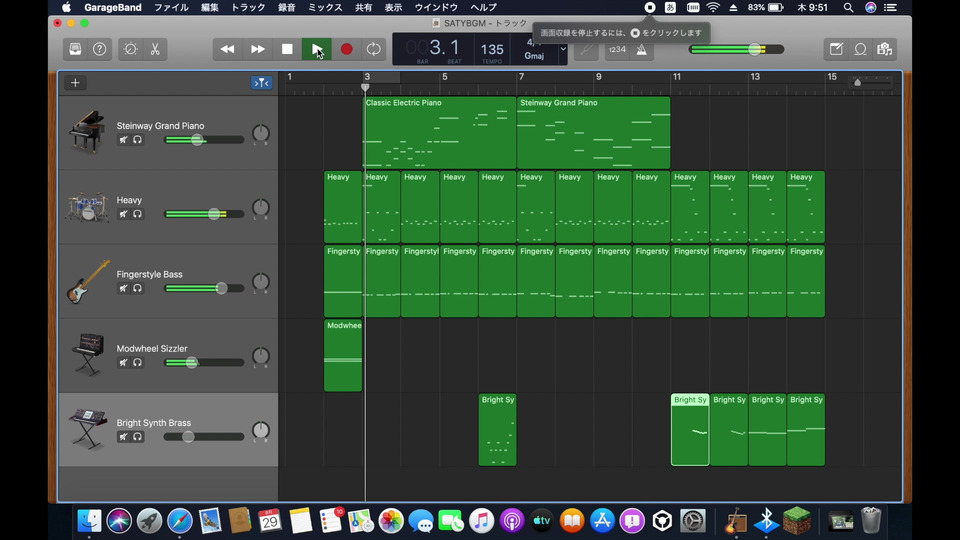Click the Rewind transport button
The image size is (960, 540).
point(227,49)
